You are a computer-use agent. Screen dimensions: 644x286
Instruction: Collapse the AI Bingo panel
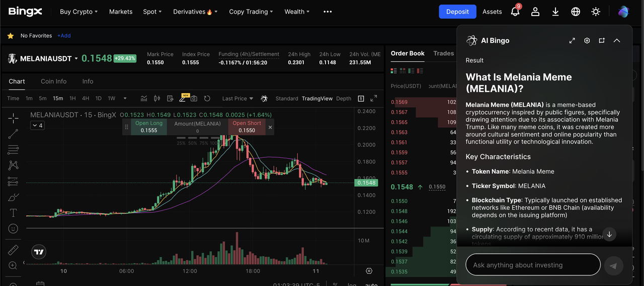617,41
